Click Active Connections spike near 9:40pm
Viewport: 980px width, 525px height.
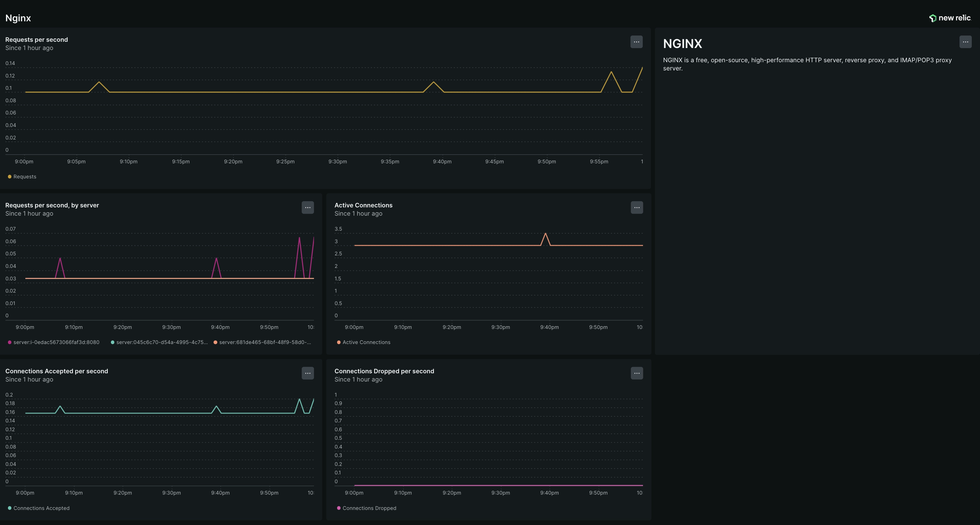[x=545, y=234]
